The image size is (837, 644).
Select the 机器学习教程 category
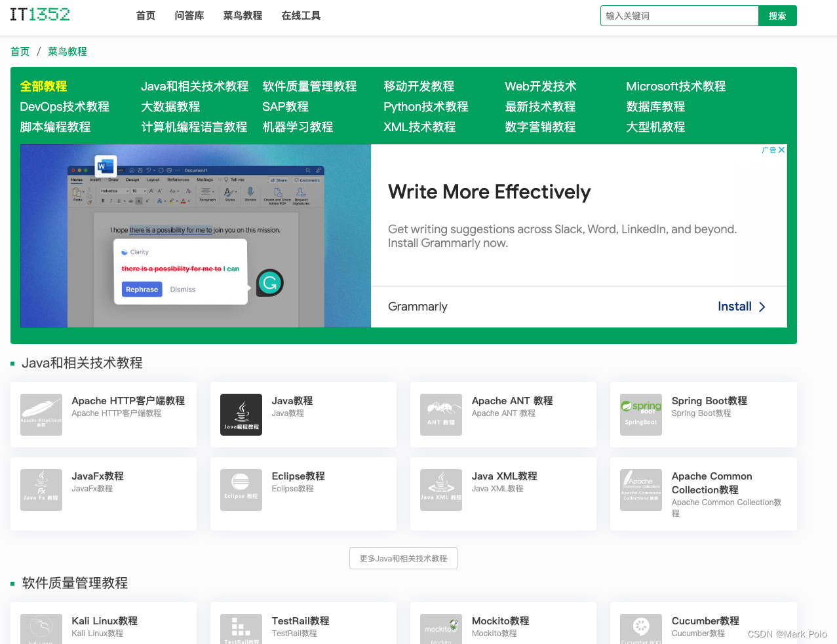click(298, 127)
